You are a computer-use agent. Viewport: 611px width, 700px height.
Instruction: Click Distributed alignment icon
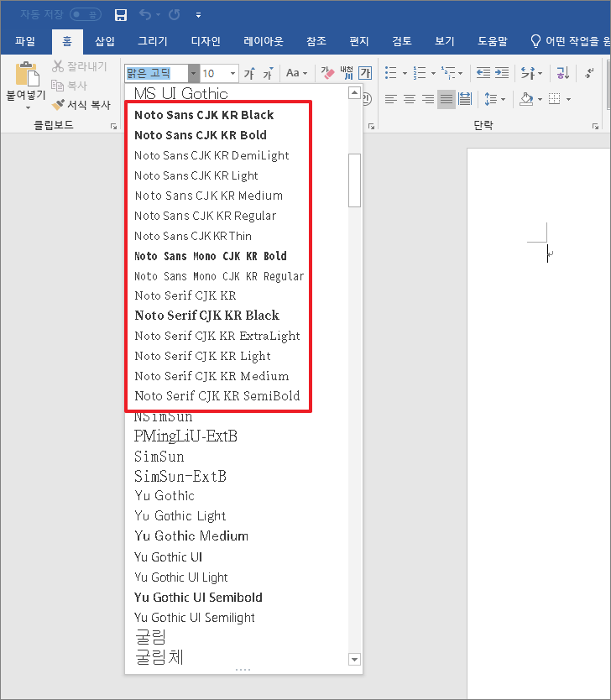click(465, 99)
